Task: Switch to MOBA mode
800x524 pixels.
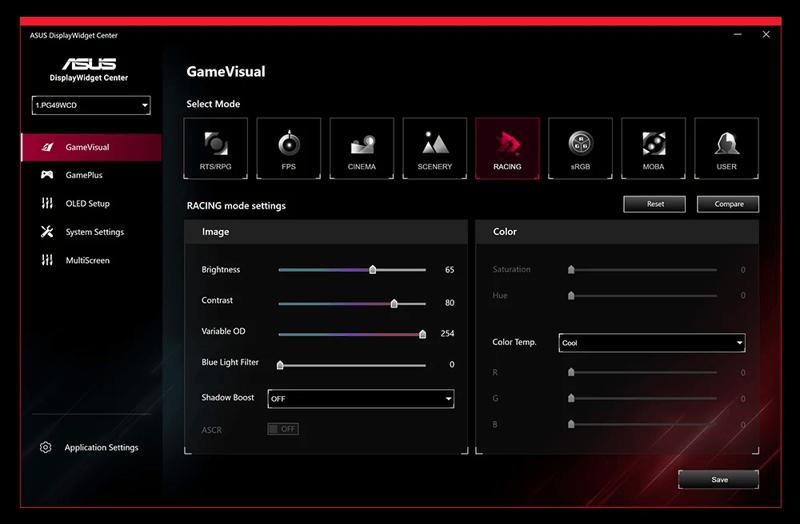Action: pos(653,148)
